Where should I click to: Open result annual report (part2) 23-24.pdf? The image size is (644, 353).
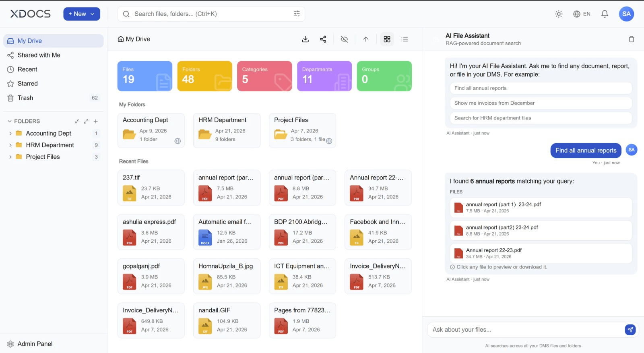click(x=541, y=231)
